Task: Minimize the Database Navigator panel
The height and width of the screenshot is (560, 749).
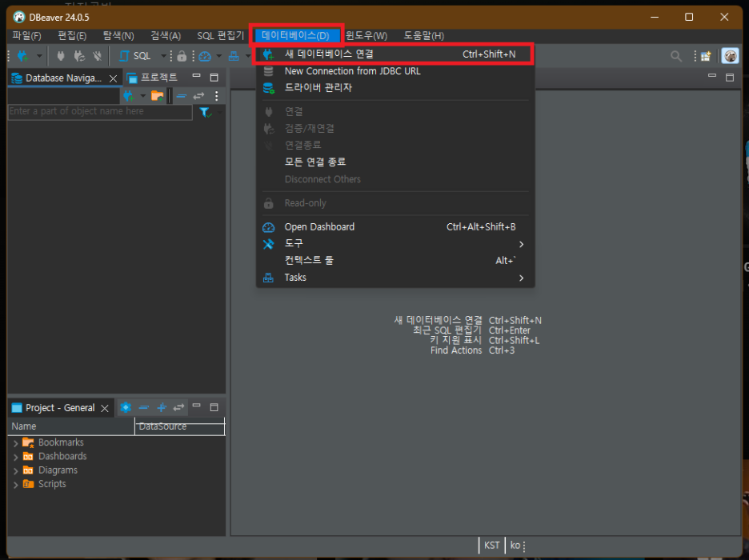Action: coord(196,76)
